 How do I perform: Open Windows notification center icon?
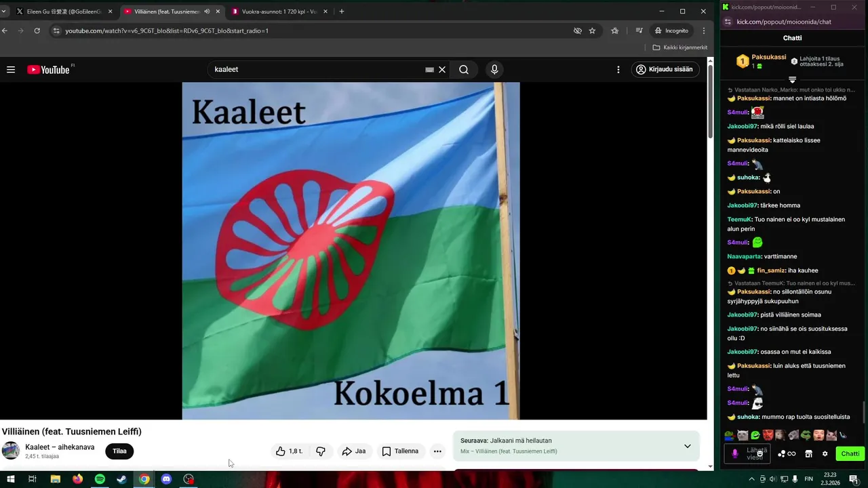854,479
